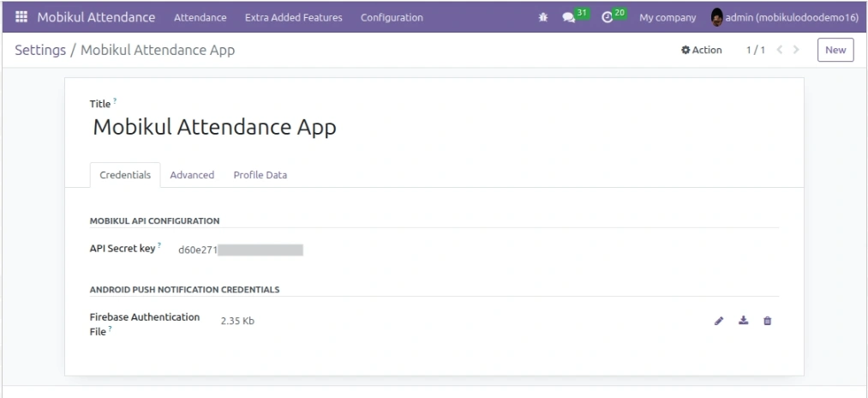Click the New button
This screenshot has height=398, width=868.
coord(835,50)
